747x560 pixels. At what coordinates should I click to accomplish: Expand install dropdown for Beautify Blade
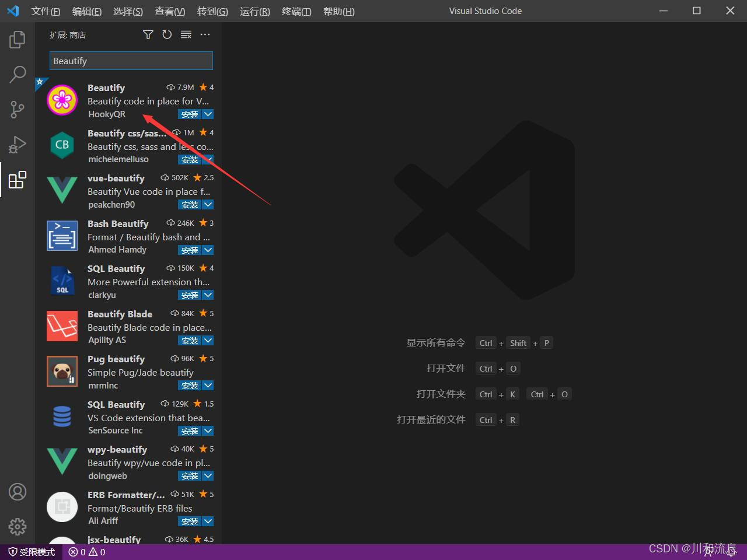click(x=208, y=341)
